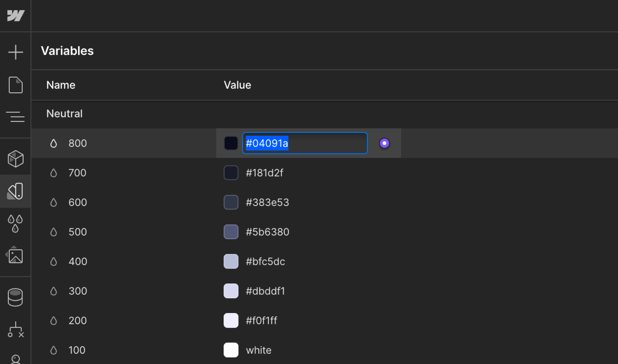Click the purple dot button beside #04091a
The height and width of the screenshot is (364, 618).
pyautogui.click(x=384, y=143)
